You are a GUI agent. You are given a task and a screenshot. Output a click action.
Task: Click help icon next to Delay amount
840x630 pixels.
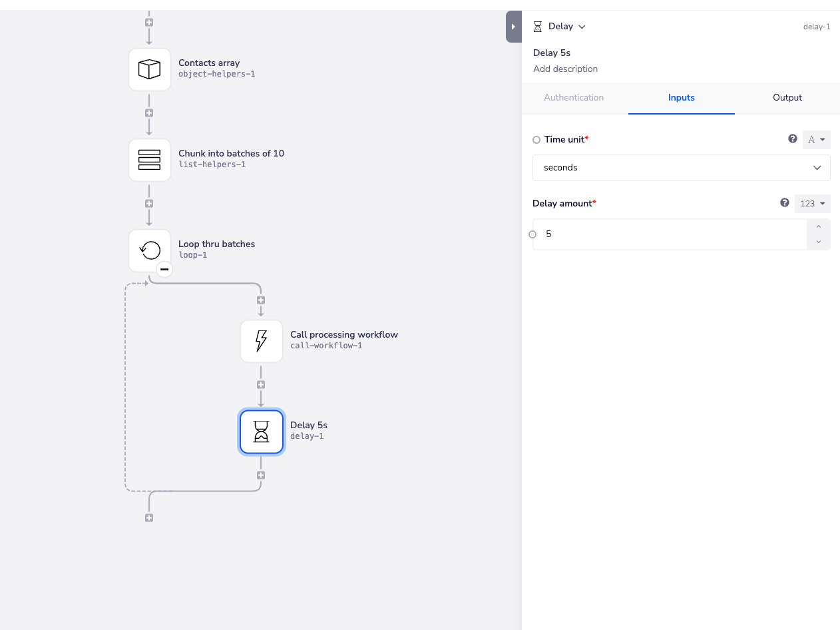[785, 203]
